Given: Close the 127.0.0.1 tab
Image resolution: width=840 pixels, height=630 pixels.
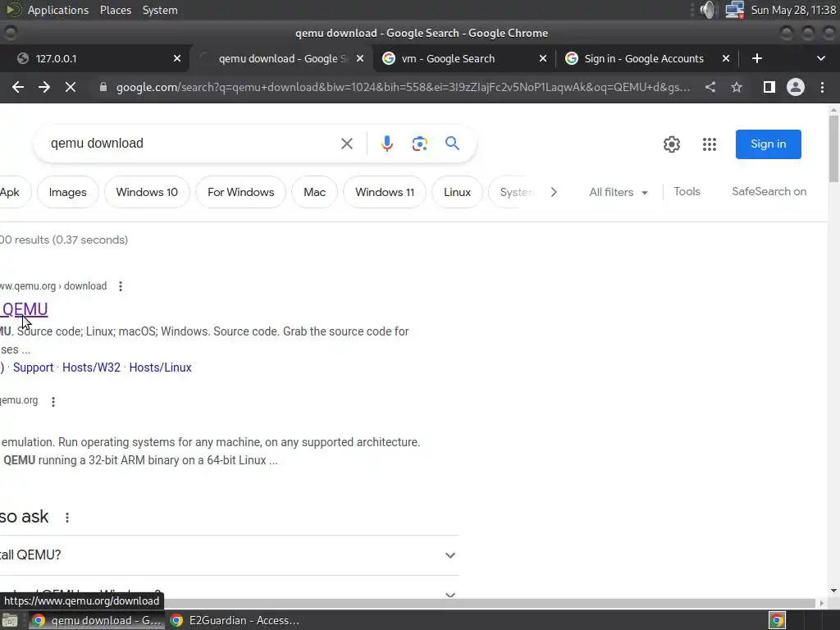Looking at the screenshot, I should click(177, 58).
